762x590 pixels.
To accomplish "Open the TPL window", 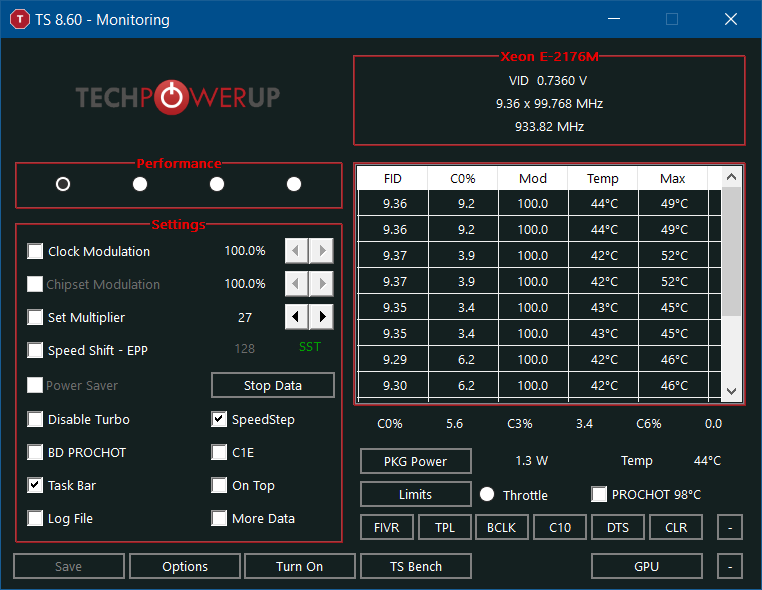I will (x=445, y=527).
